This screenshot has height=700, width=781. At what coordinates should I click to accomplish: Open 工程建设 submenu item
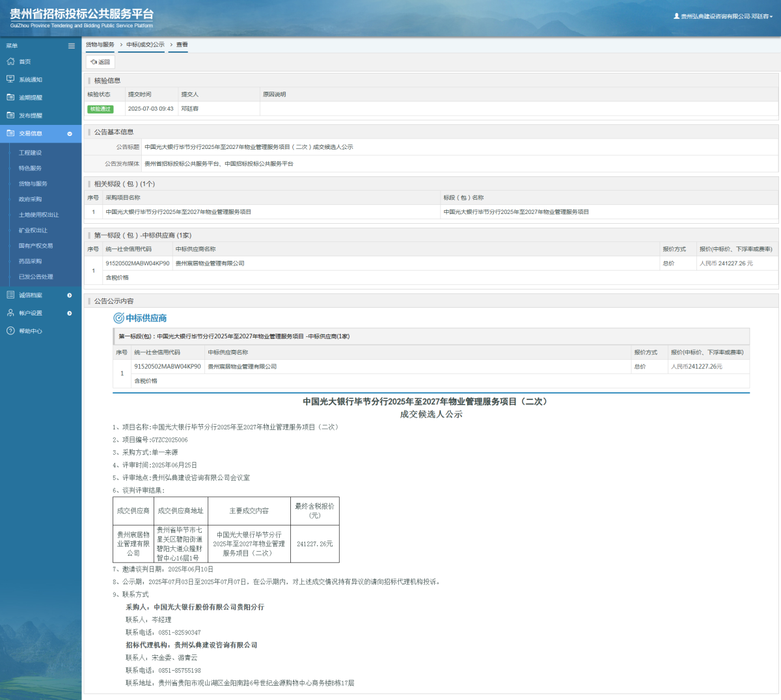click(x=30, y=153)
